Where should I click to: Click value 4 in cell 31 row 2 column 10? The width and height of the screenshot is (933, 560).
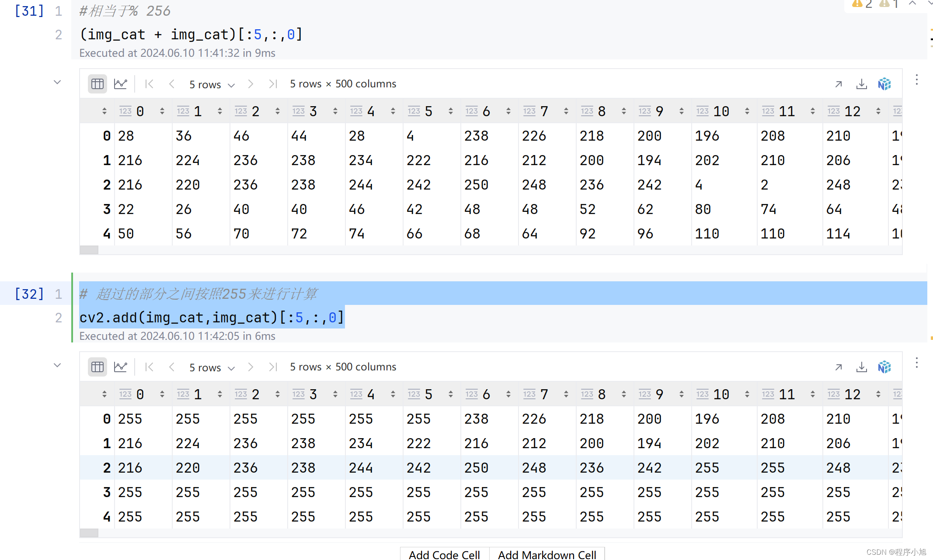(699, 185)
